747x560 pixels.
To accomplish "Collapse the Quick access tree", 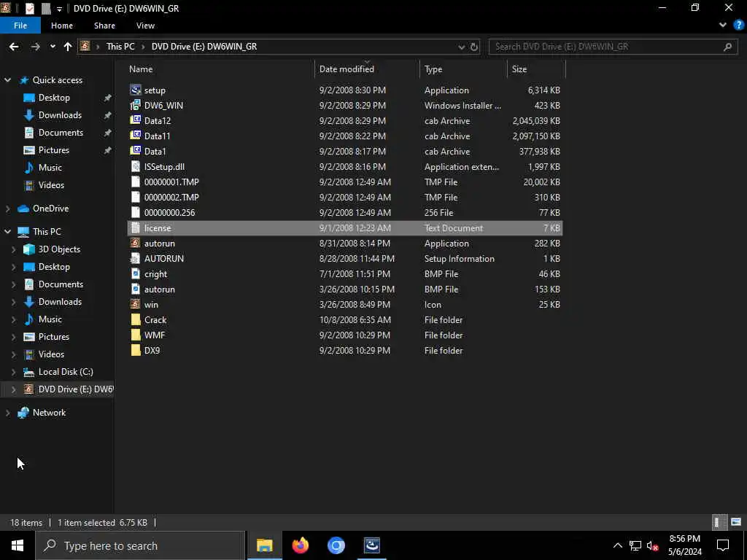I will pos(7,80).
